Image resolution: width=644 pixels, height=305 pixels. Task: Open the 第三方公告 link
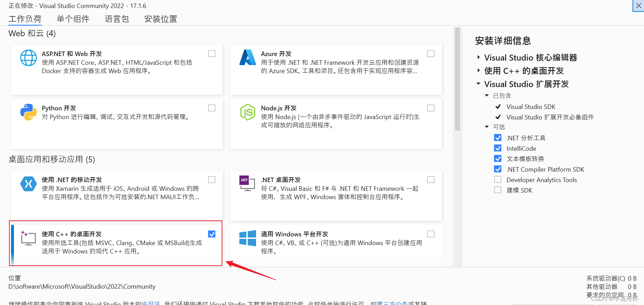pos(392,303)
